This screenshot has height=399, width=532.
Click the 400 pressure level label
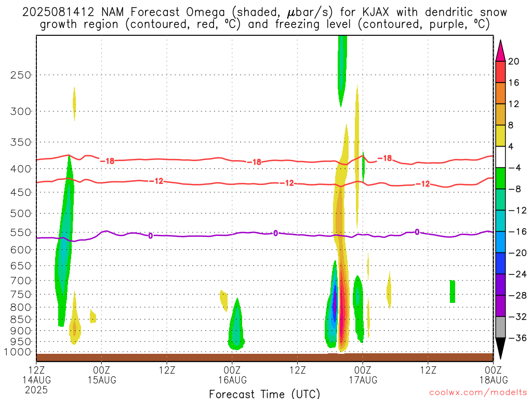pyautogui.click(x=21, y=169)
